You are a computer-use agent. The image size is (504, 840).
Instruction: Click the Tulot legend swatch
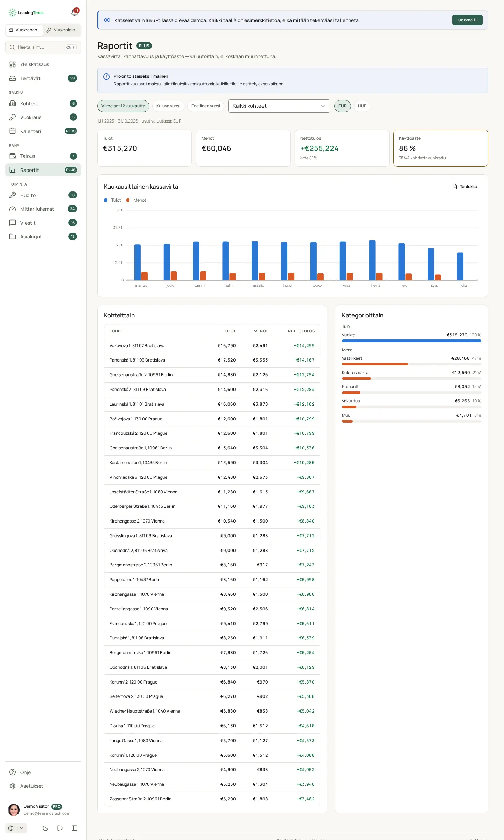point(106,200)
